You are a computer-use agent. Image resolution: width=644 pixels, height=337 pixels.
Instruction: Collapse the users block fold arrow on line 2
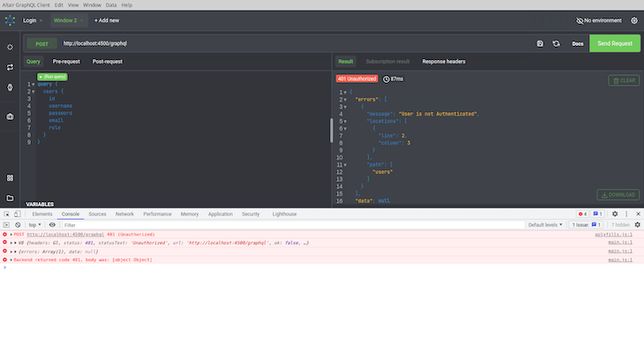34,92
